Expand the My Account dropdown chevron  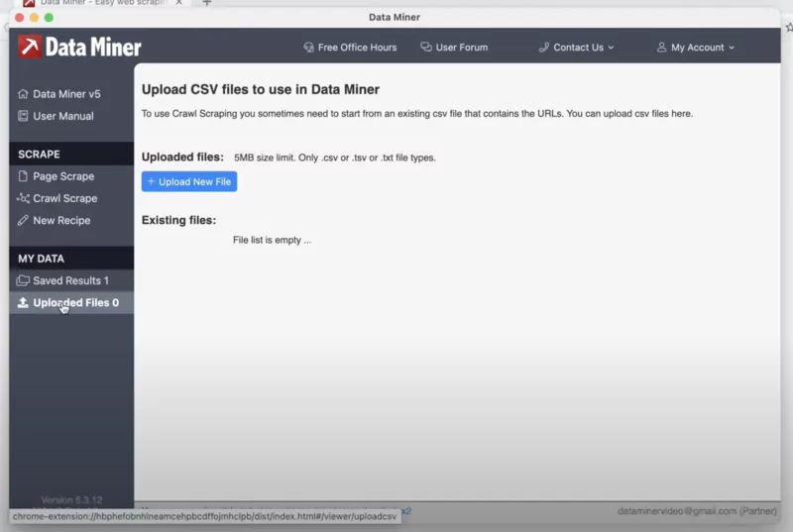click(x=732, y=48)
